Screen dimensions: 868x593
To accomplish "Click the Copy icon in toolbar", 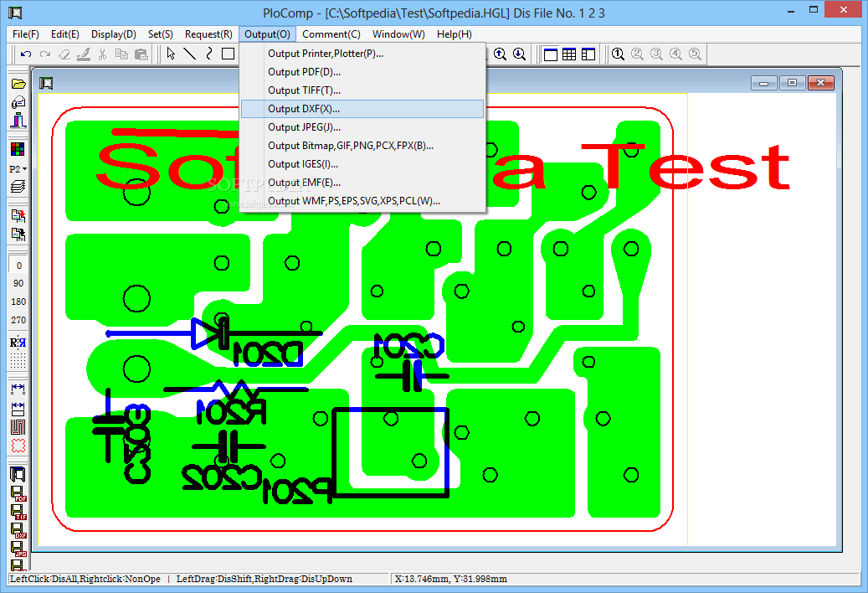I will (x=121, y=54).
